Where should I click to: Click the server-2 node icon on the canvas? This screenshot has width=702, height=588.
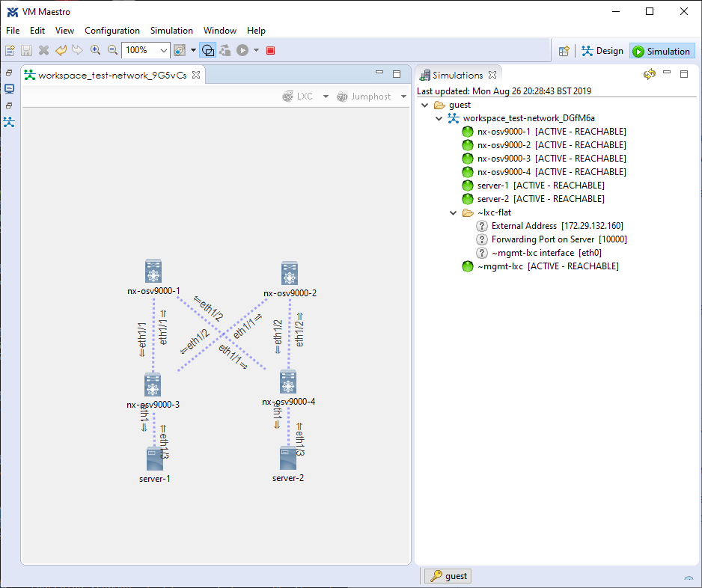click(288, 459)
